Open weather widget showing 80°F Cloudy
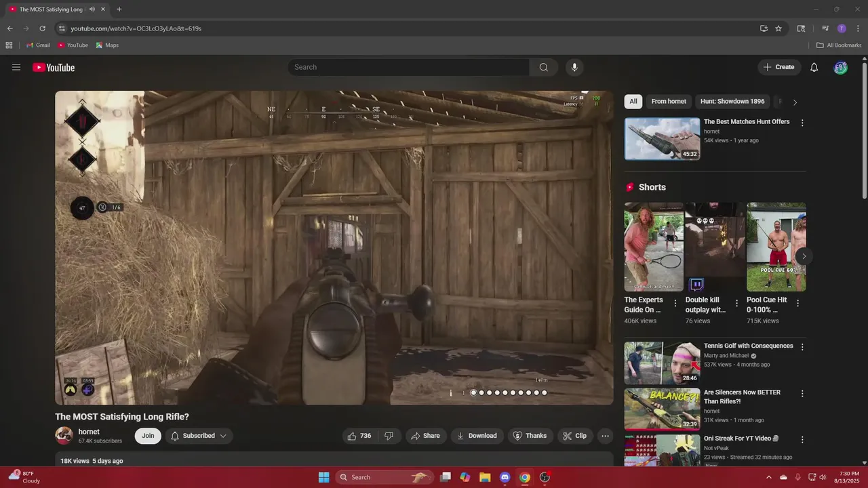Viewport: 868px width, 488px height. click(x=24, y=477)
